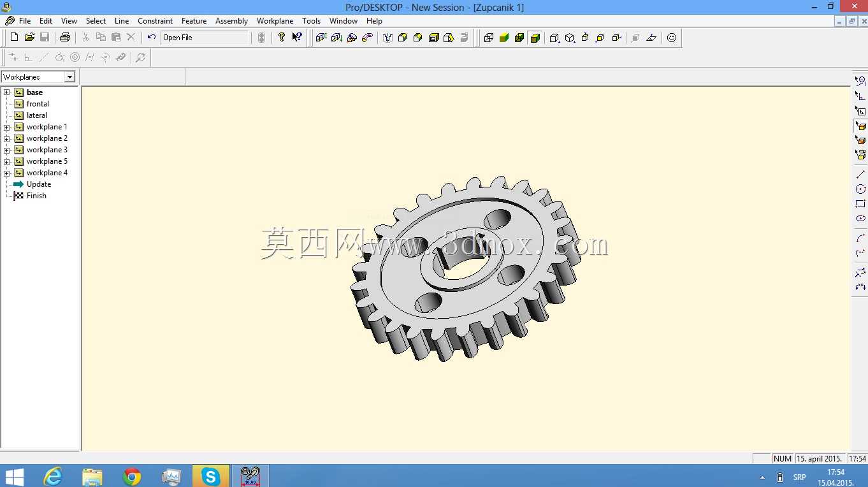Switch to Transparent display mode
The width and height of the screenshot is (868, 487).
tap(519, 38)
